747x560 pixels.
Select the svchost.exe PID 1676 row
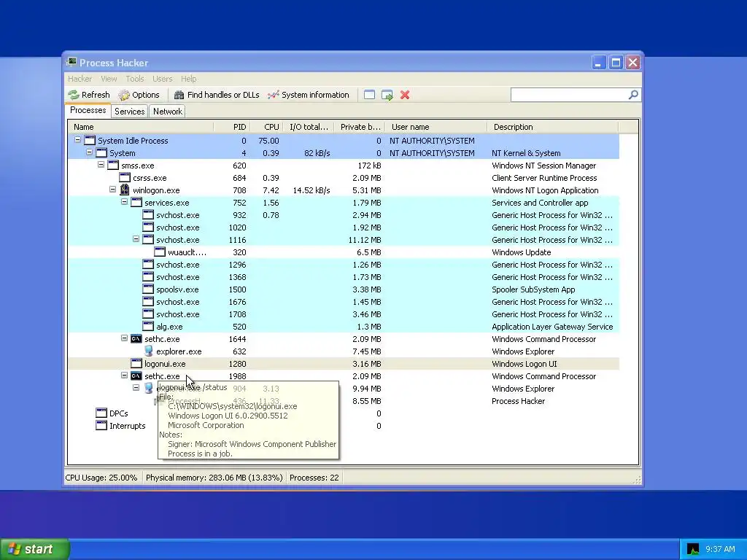tap(344, 301)
